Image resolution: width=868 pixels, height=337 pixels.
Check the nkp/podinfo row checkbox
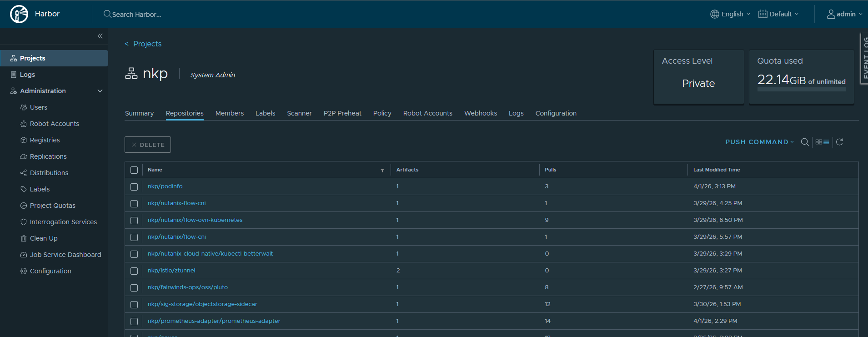pyautogui.click(x=134, y=187)
